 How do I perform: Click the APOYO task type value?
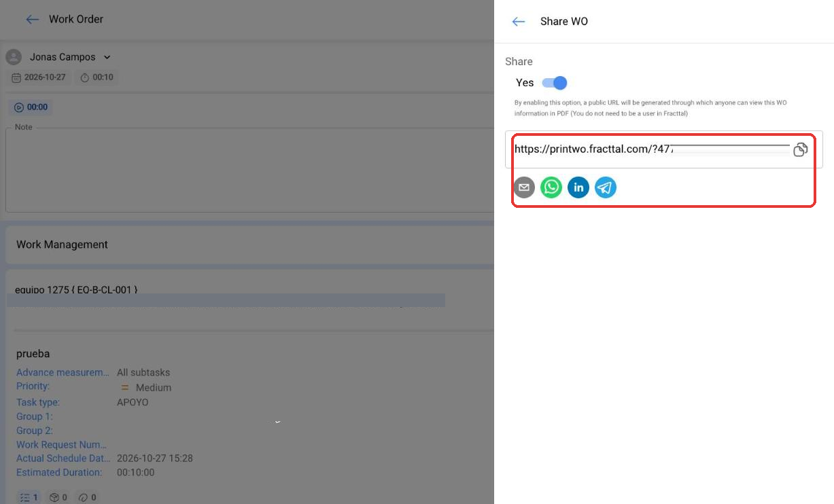[133, 402]
